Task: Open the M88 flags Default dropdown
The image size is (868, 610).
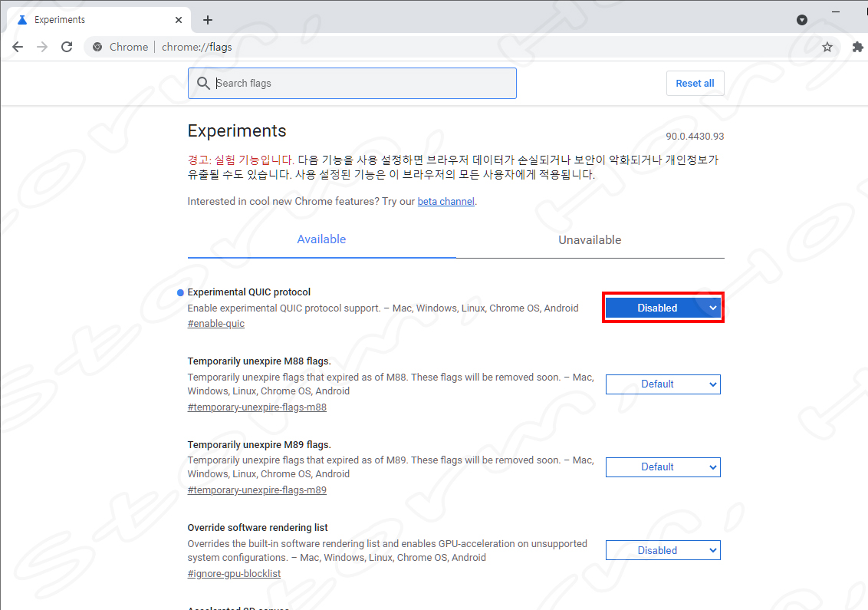Action: click(x=663, y=384)
